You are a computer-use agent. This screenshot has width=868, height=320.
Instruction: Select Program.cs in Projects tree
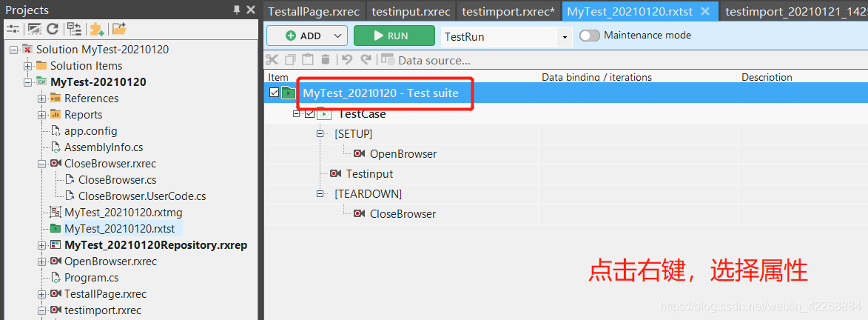pyautogui.click(x=91, y=277)
